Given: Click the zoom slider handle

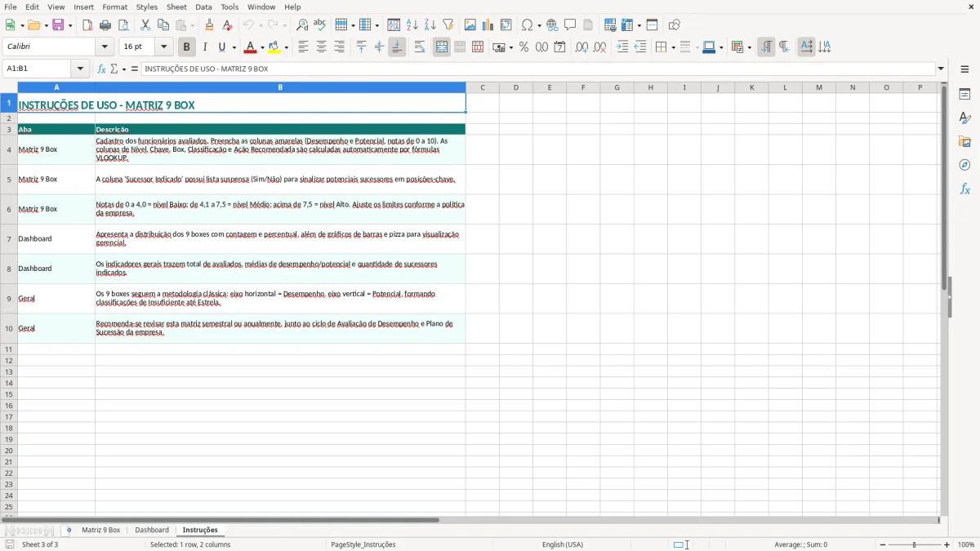Looking at the screenshot, I should 915,544.
